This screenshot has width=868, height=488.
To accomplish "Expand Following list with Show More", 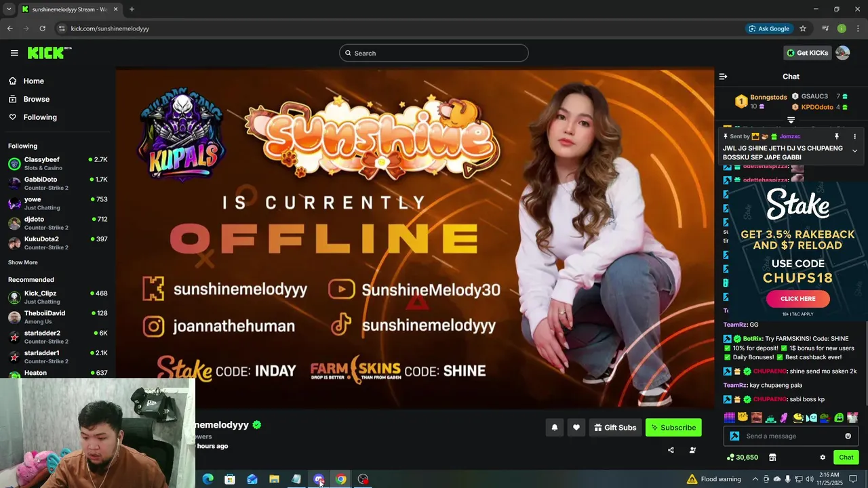I will [23, 262].
